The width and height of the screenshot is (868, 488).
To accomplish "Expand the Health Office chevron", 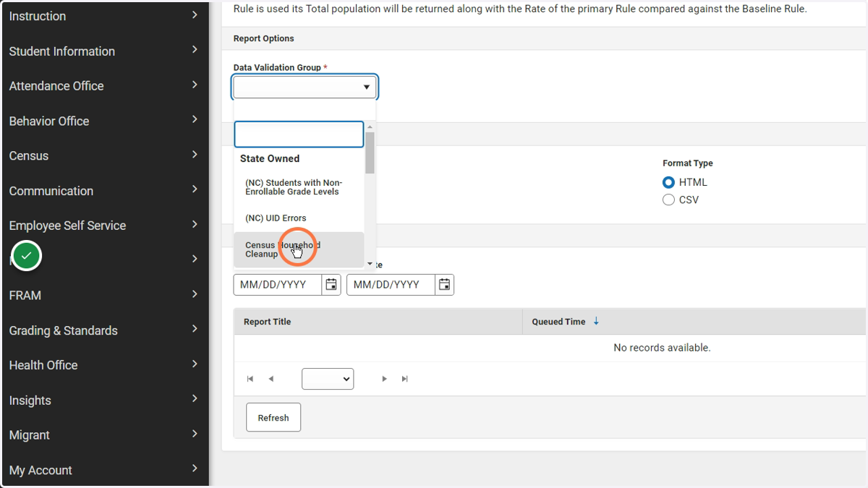I will tap(195, 364).
